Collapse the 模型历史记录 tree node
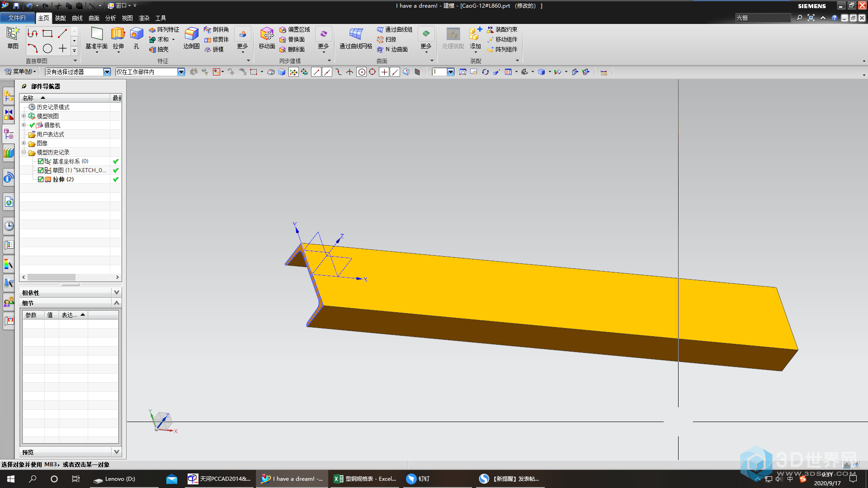This screenshot has height=488, width=868. pos(24,152)
